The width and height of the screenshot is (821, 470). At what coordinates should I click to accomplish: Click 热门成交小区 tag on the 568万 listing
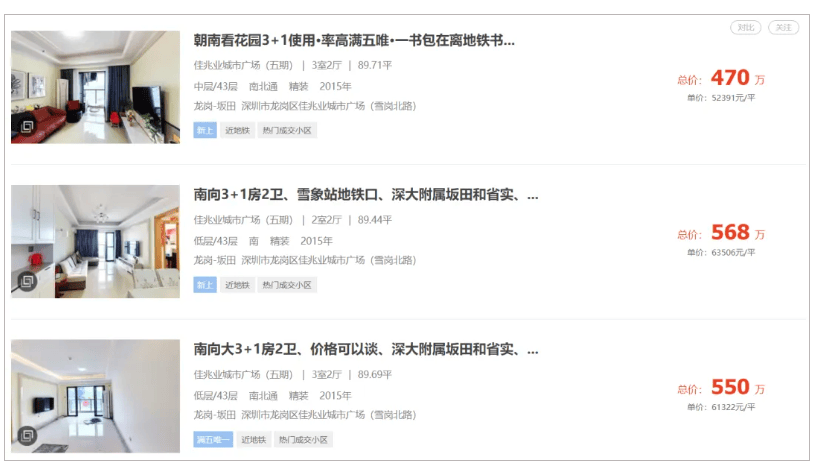pos(287,285)
